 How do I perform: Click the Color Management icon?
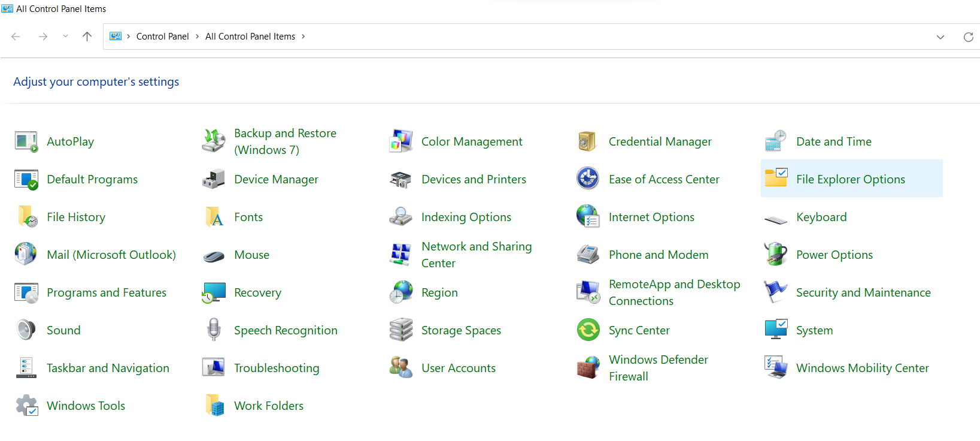pyautogui.click(x=401, y=141)
